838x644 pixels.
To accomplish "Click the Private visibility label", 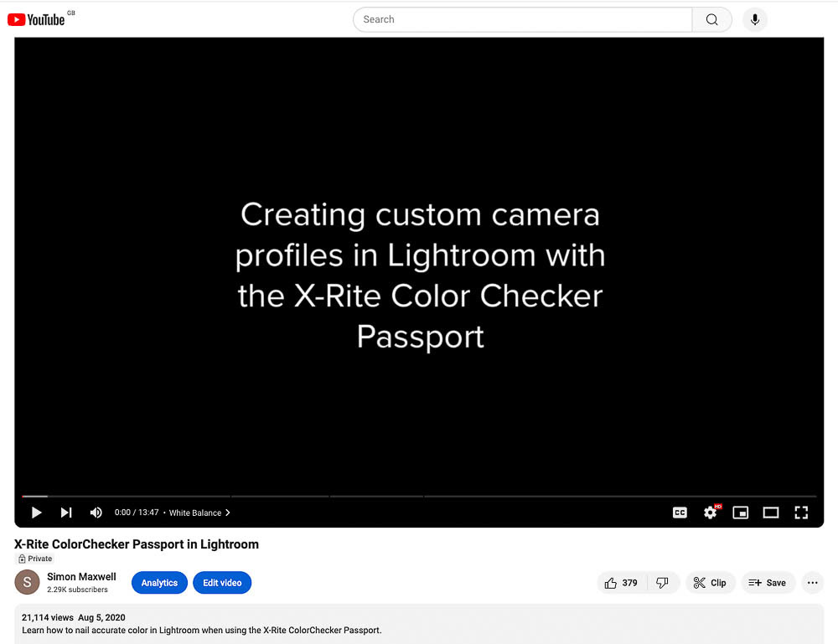I will pos(35,559).
